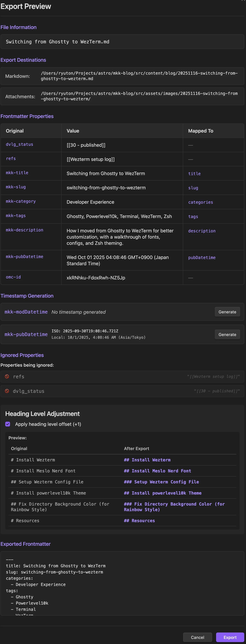Click the '## Resources' heading preview
Viewport: 246px width, 644px height.
click(x=139, y=521)
